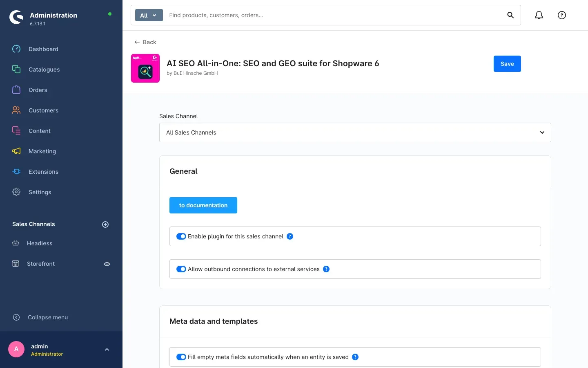Toggle Enable plugin for this sales channel
588x368 pixels.
pos(181,236)
